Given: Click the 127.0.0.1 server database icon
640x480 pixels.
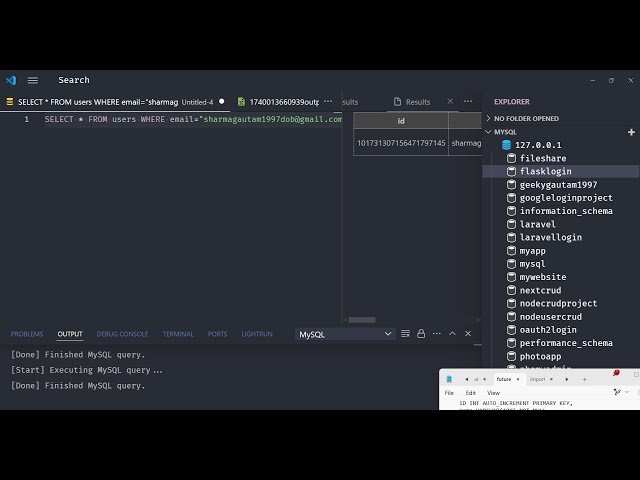Looking at the screenshot, I should point(506,145).
